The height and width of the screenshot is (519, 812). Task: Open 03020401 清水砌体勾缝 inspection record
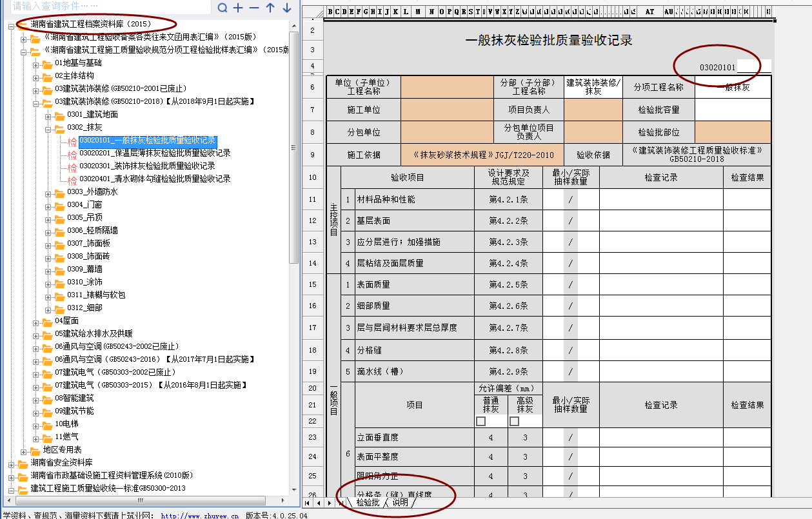(x=155, y=179)
